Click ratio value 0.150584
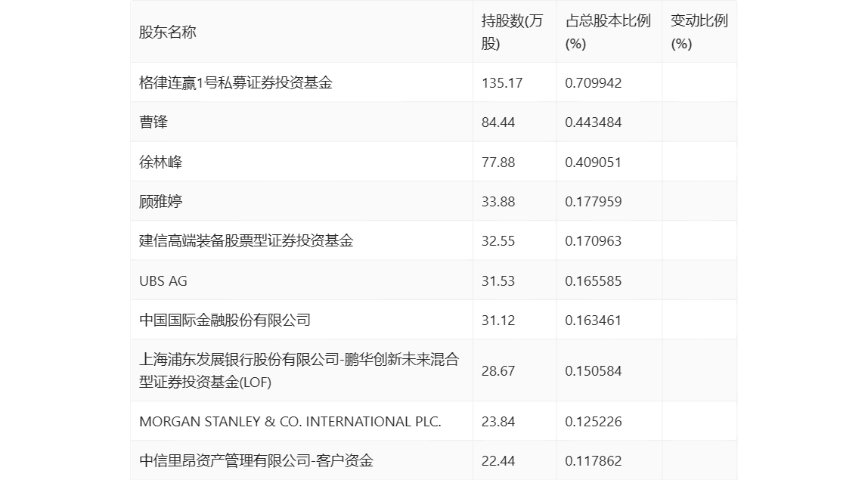The width and height of the screenshot is (868, 480). point(594,371)
